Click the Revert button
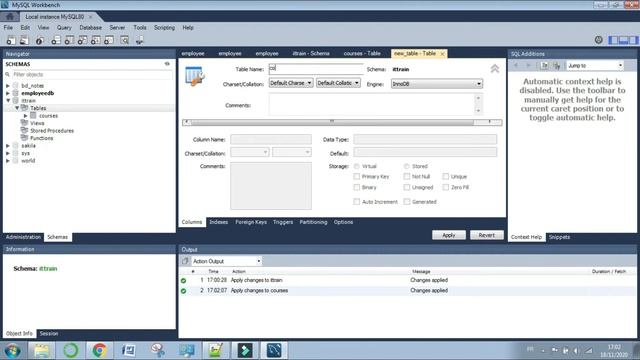Screen dimensions: 640x360 click(487, 235)
